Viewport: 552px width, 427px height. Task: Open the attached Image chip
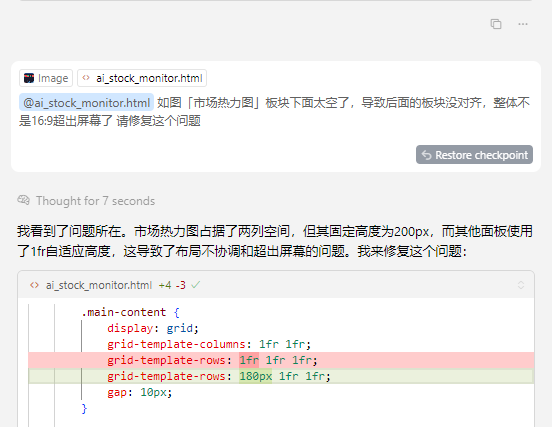click(46, 78)
